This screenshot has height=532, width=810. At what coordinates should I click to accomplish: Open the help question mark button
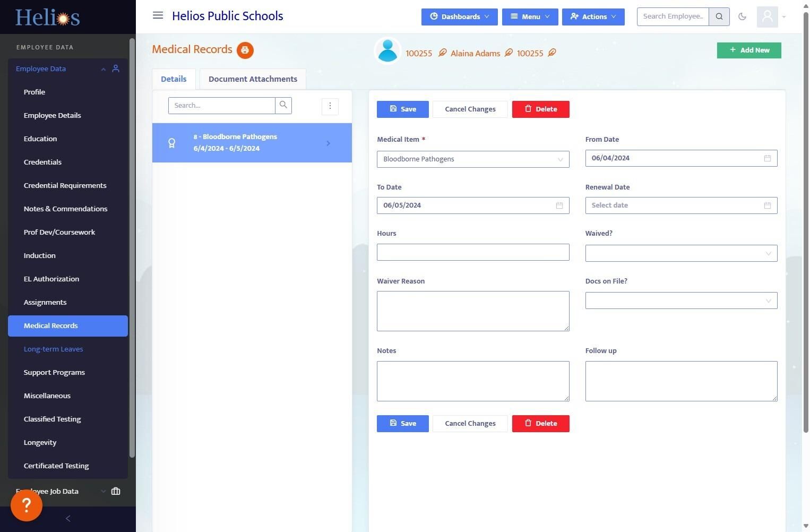[x=27, y=505]
